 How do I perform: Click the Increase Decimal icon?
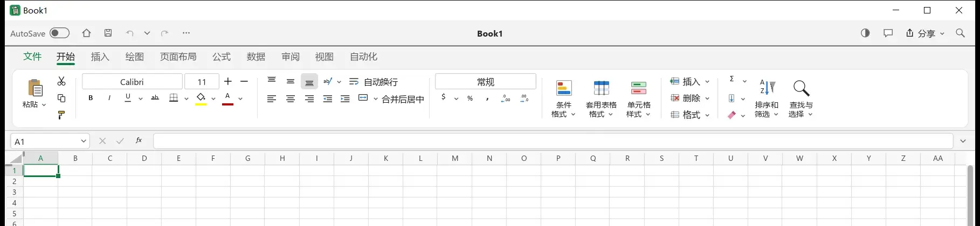(506, 98)
